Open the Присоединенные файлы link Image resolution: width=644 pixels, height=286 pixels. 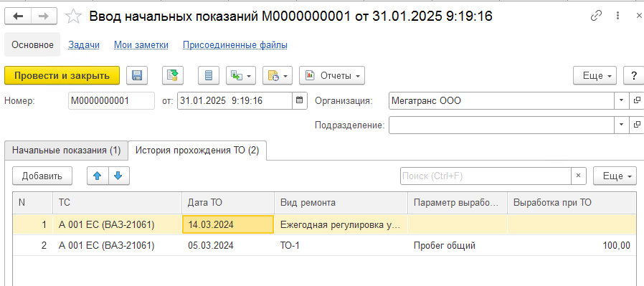(x=235, y=45)
